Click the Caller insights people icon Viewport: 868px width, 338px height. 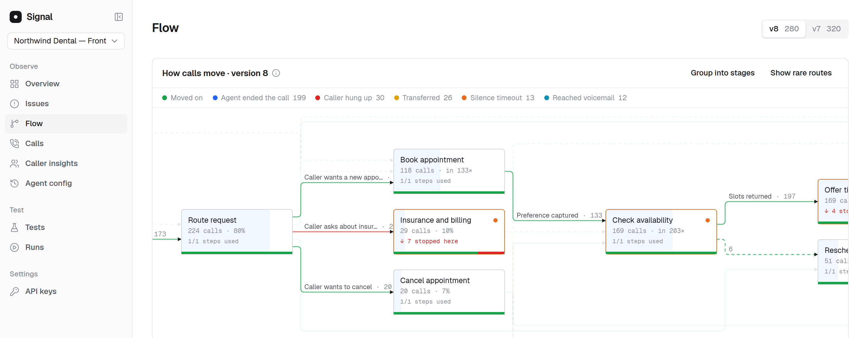point(14,163)
